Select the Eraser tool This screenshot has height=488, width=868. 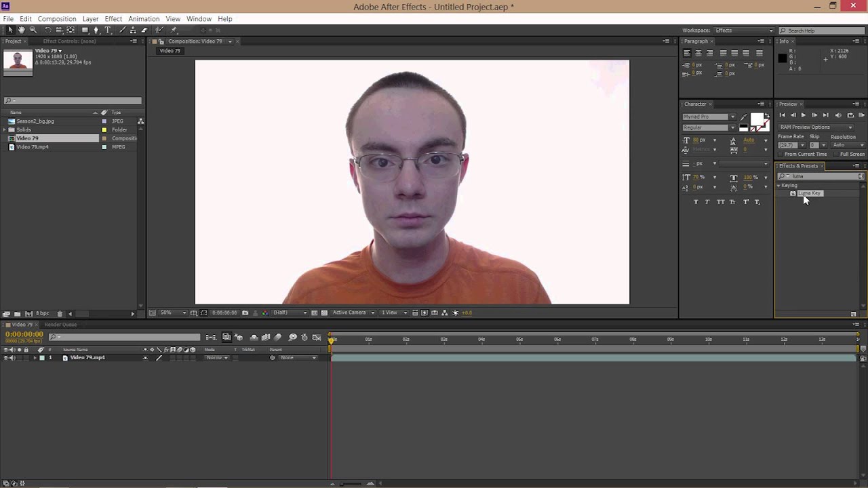pyautogui.click(x=144, y=30)
